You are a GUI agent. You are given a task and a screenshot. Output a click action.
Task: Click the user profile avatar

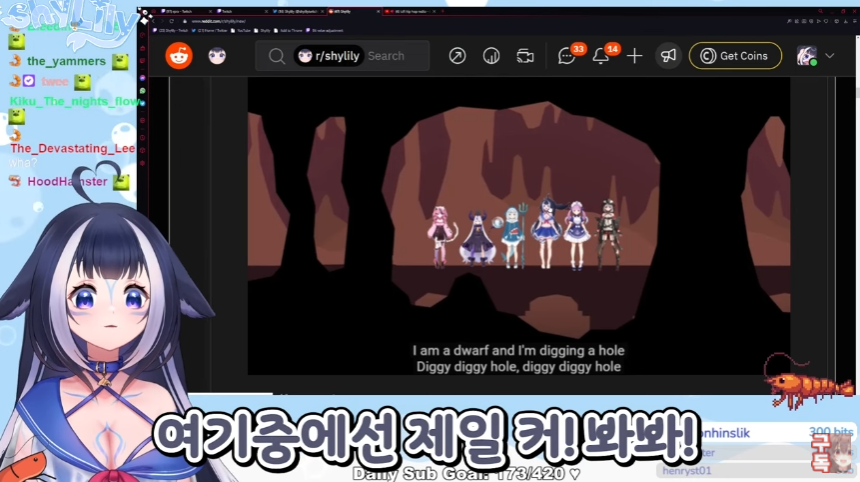pyautogui.click(x=807, y=56)
